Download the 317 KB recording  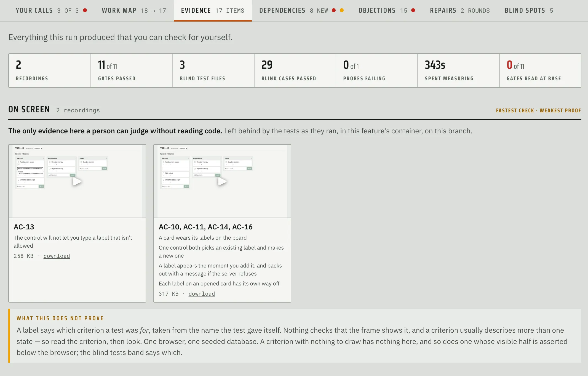click(x=202, y=294)
